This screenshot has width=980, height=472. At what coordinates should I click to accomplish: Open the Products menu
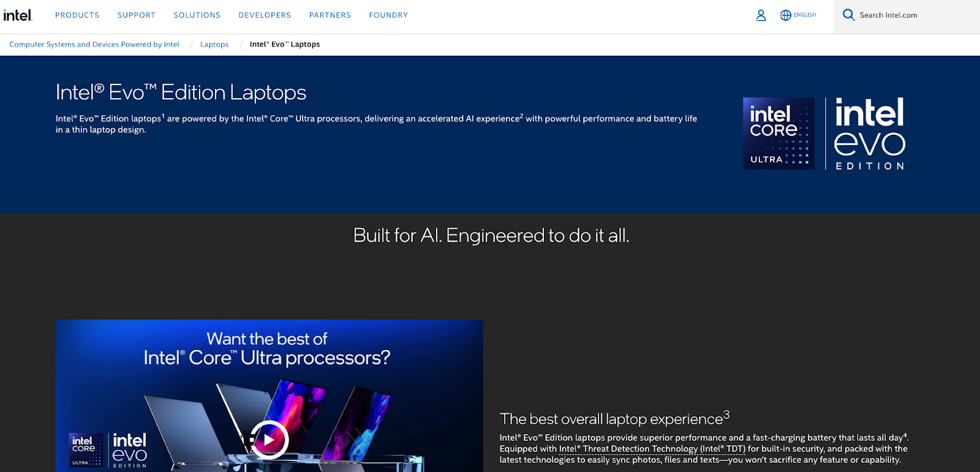click(x=77, y=15)
